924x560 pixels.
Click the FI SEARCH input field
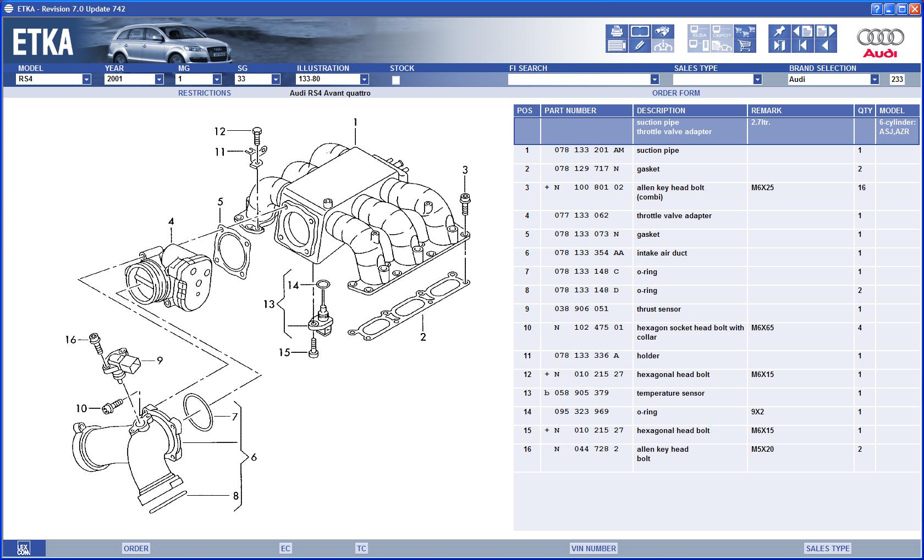[x=579, y=79]
